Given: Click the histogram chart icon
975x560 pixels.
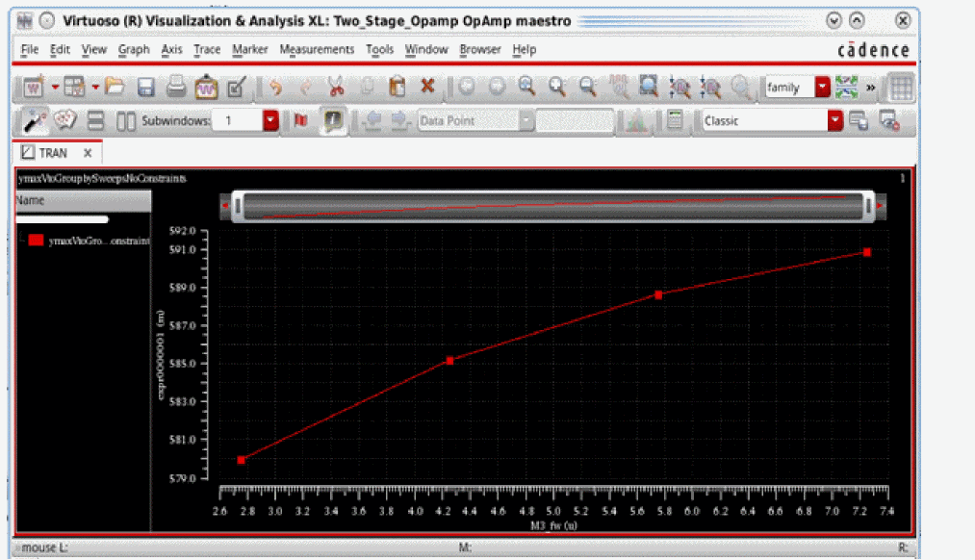Looking at the screenshot, I should [x=635, y=120].
